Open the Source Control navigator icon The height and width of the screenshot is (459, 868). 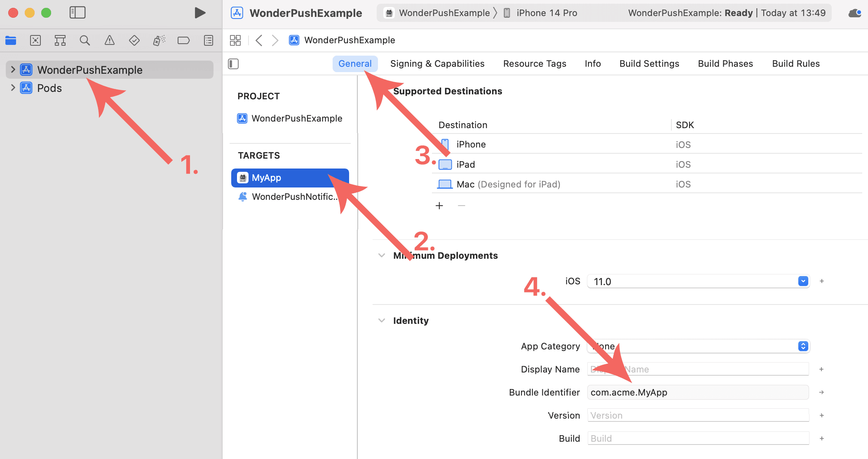pos(35,40)
